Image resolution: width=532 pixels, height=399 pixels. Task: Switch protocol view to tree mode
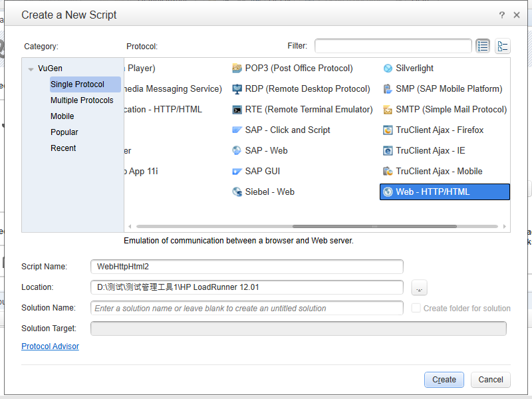(x=503, y=46)
